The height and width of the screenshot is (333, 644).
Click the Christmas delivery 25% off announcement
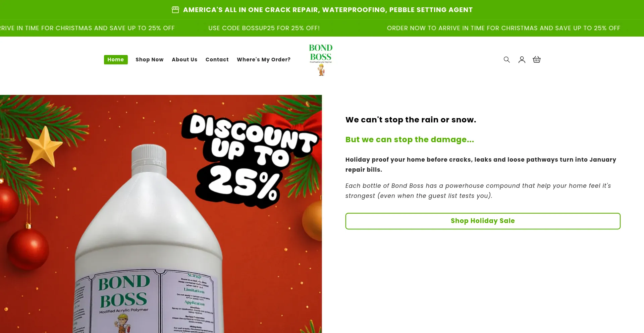pos(503,28)
